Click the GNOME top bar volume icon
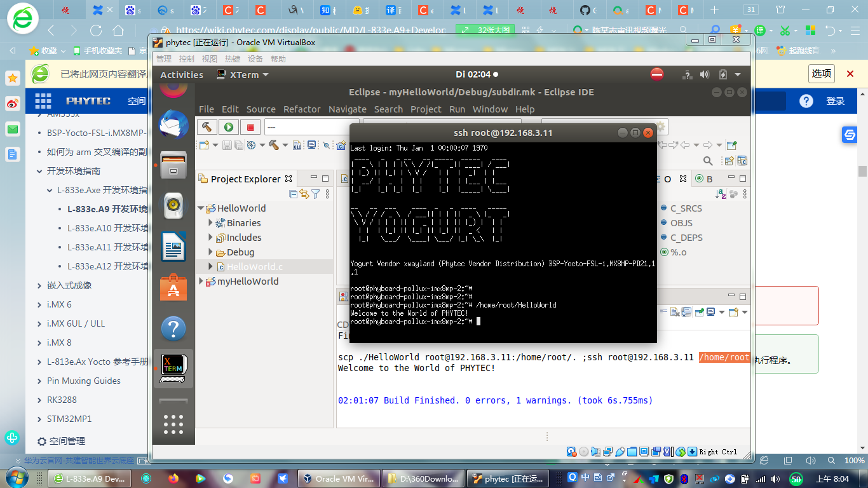This screenshot has height=488, width=868. (704, 74)
